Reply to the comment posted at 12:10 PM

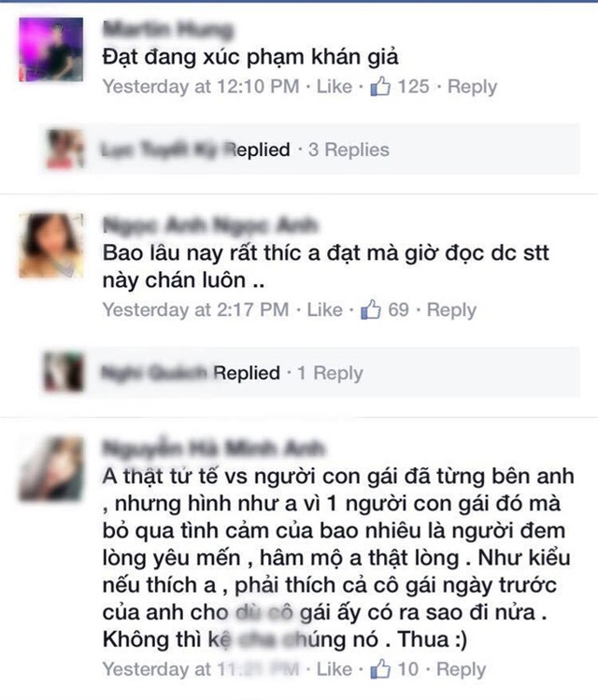(x=472, y=87)
